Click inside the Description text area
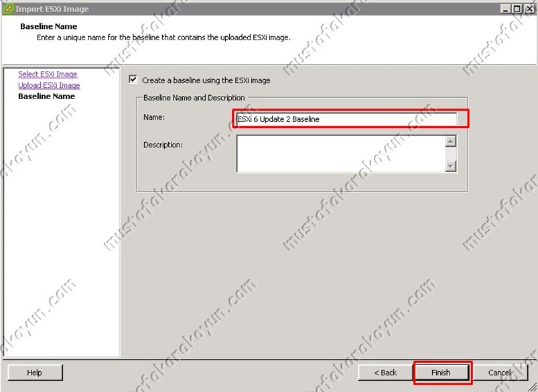Screen dimensions: 538x392 [x=341, y=153]
